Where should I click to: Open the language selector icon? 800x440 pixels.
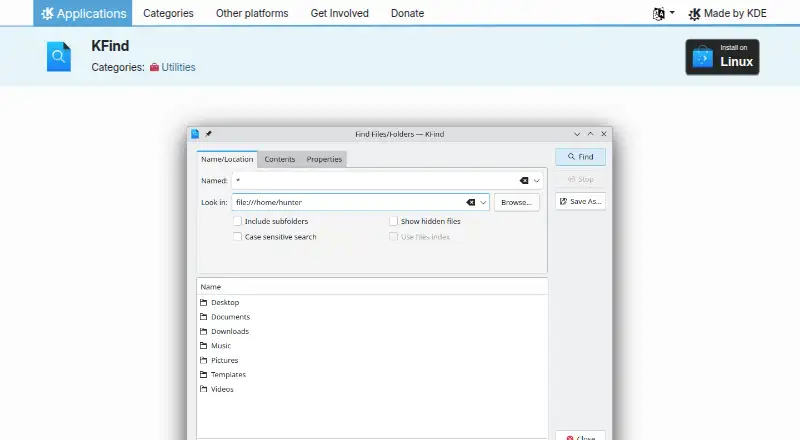tap(659, 14)
